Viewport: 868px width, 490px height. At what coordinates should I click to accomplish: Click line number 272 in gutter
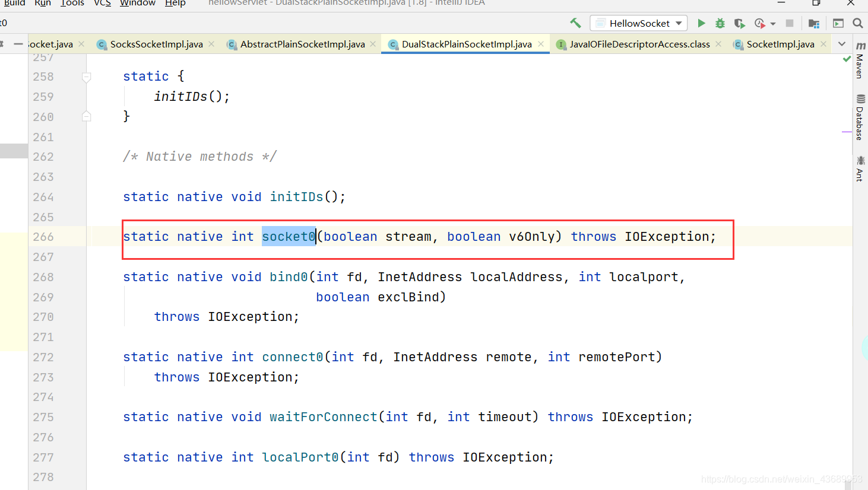click(x=43, y=357)
